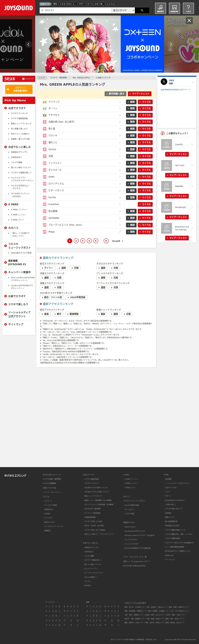Add WANIMA to マイアーティスト
This screenshot has width=199, height=644.
[177, 196]
